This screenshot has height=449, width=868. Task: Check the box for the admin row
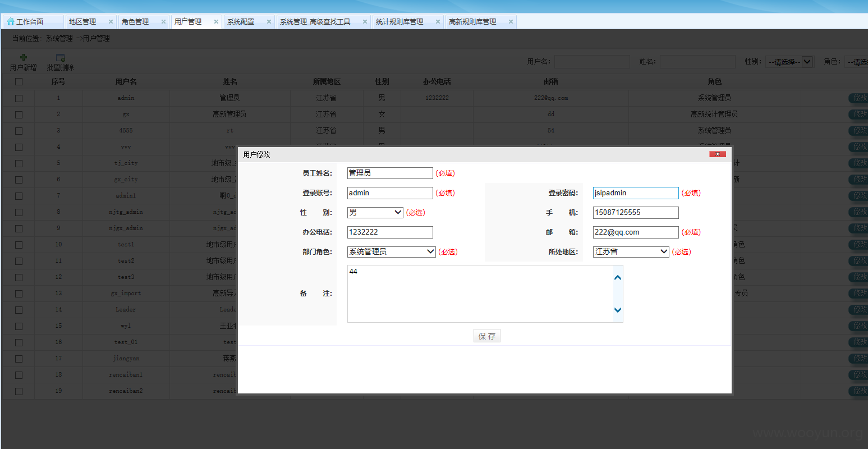(x=19, y=98)
